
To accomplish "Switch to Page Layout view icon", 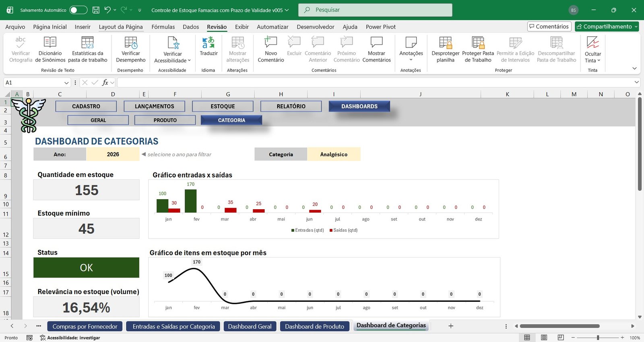I will (544, 338).
